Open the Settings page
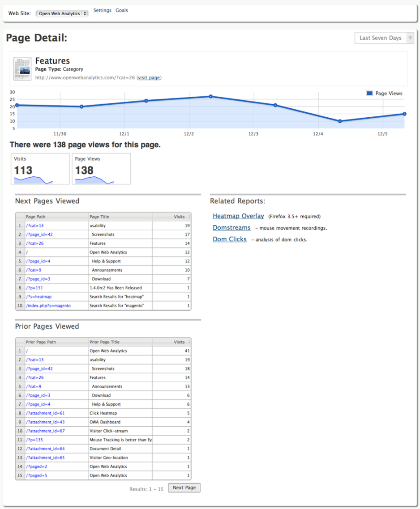 click(x=103, y=10)
